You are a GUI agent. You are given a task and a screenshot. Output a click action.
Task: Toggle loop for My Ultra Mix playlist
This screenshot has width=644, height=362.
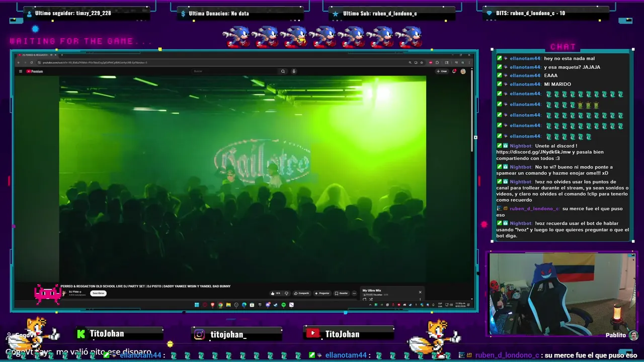(365, 299)
